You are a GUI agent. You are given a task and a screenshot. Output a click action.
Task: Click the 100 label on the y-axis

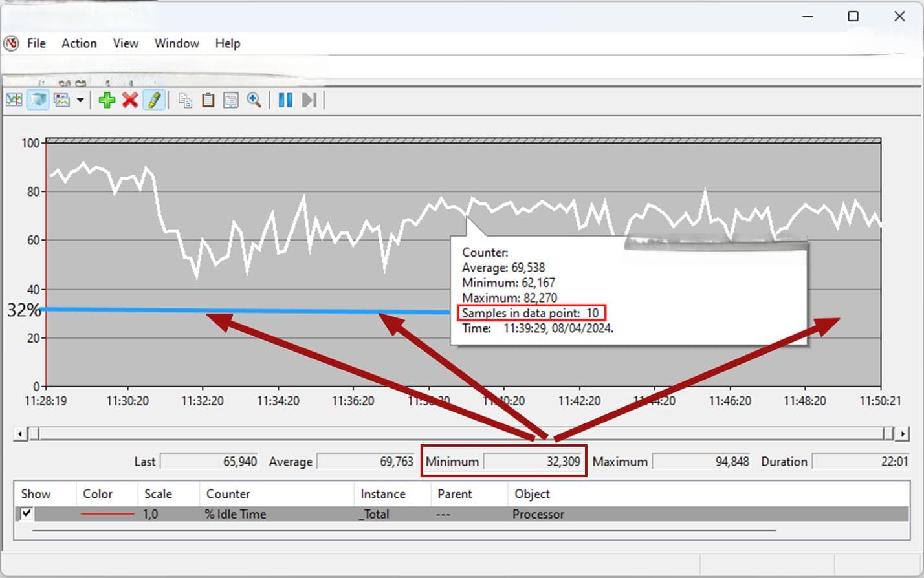click(30, 143)
